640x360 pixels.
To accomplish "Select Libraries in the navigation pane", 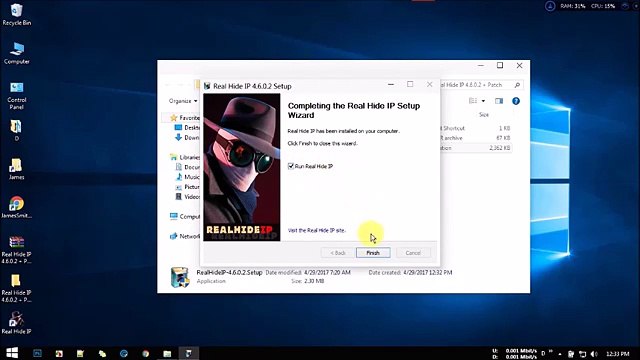I will tap(185, 157).
